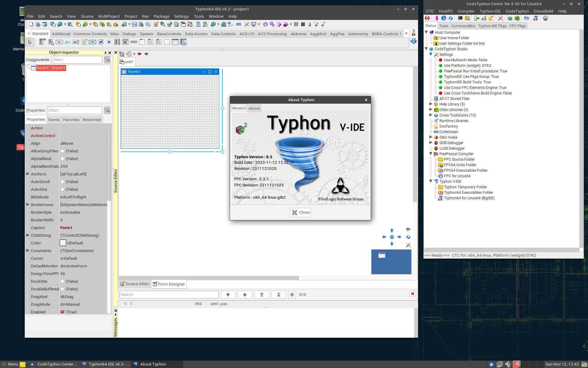The width and height of the screenshot is (588, 368).
Task: Toggle the Enabled property checkbox
Action: [62, 312]
